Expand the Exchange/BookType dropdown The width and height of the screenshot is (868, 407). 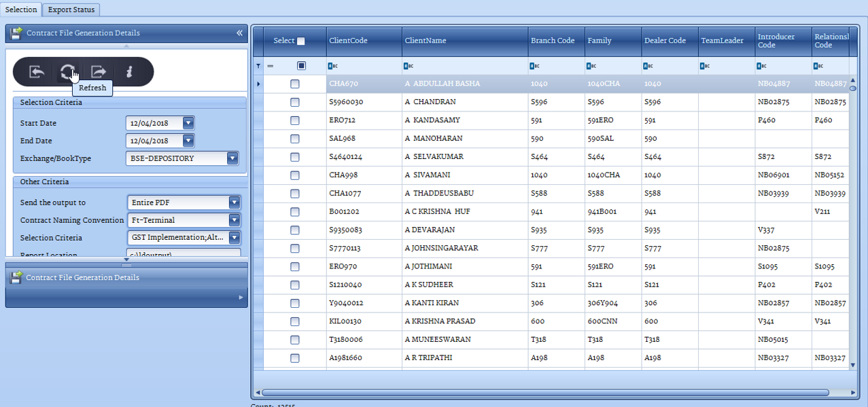(232, 158)
